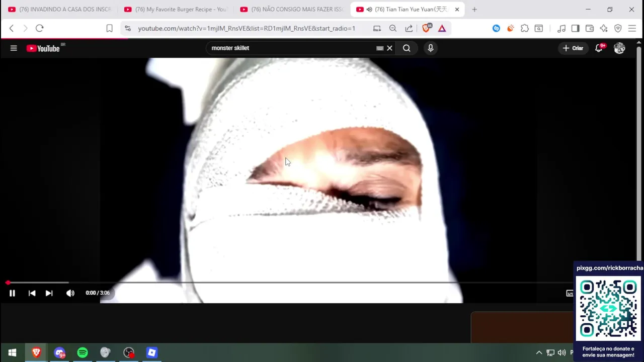Open the zoom magnifier icon in address bar
This screenshot has width=644, height=362.
point(393,29)
